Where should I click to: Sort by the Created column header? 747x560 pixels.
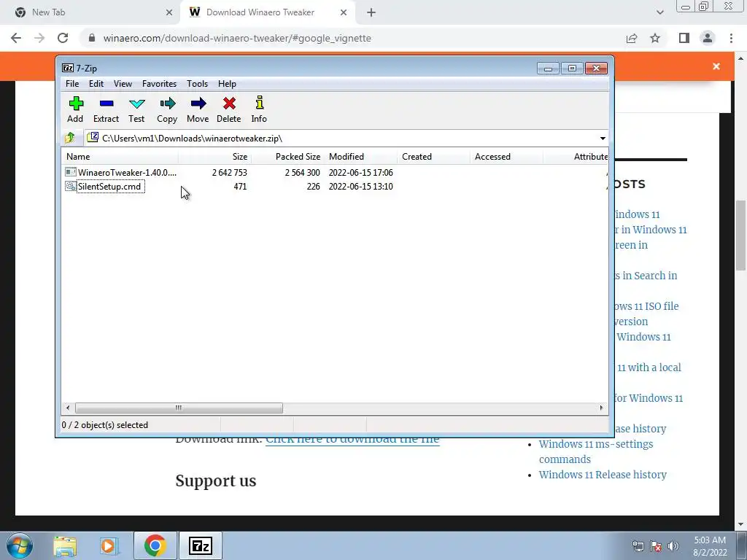point(433,157)
